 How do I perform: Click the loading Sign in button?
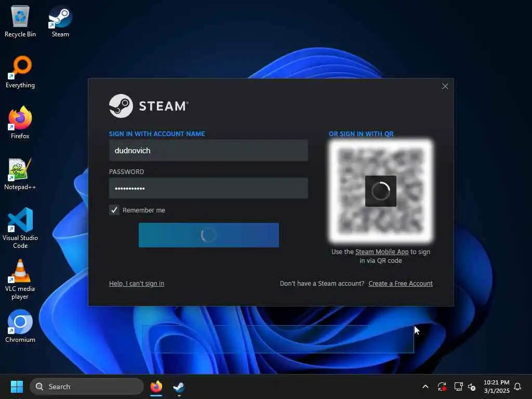coord(209,235)
